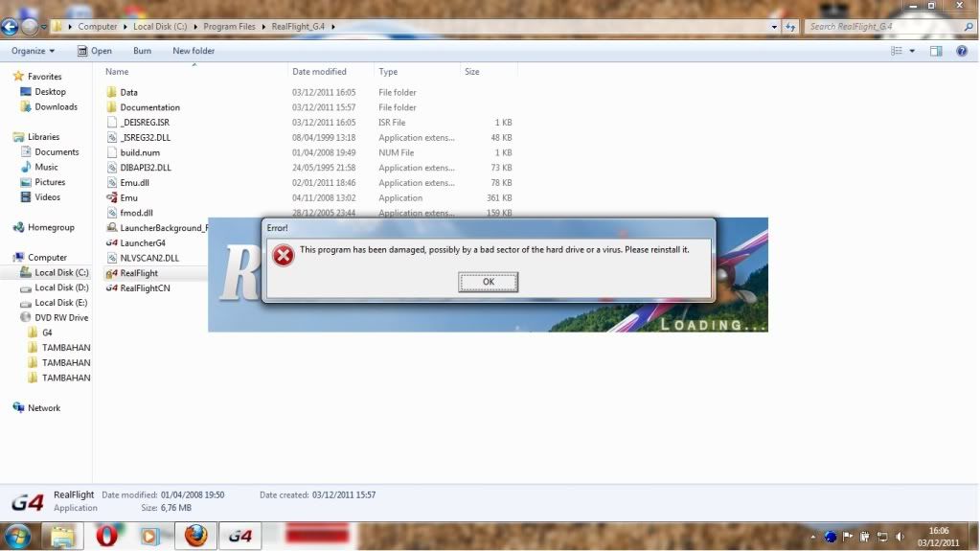Open Libraries in the navigation pane
The width and height of the screenshot is (980, 551).
coord(43,137)
